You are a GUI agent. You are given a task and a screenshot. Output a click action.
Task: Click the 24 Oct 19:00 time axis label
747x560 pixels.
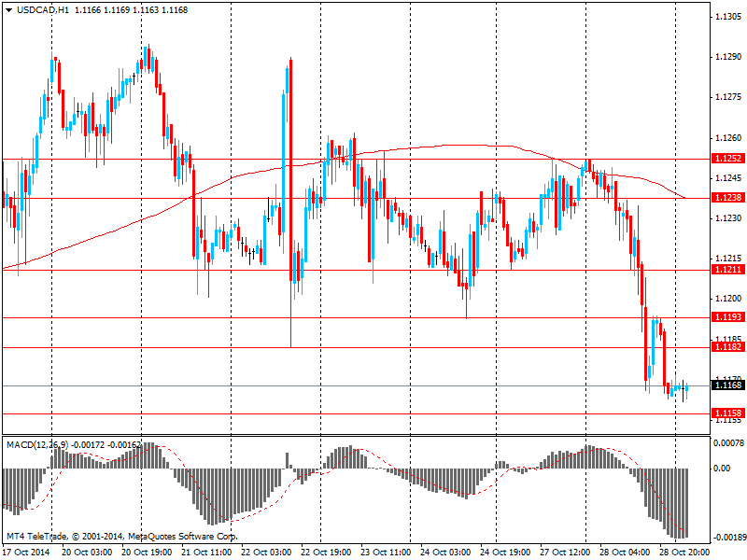tap(506, 553)
